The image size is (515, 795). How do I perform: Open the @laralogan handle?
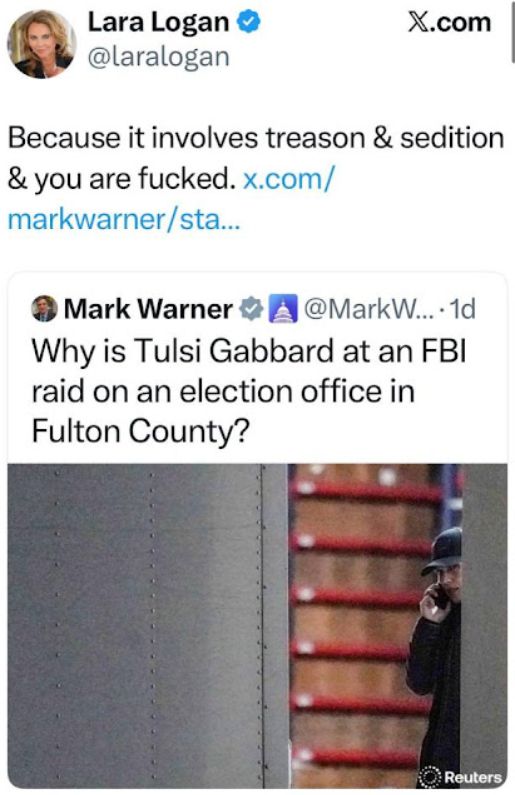click(x=159, y=56)
